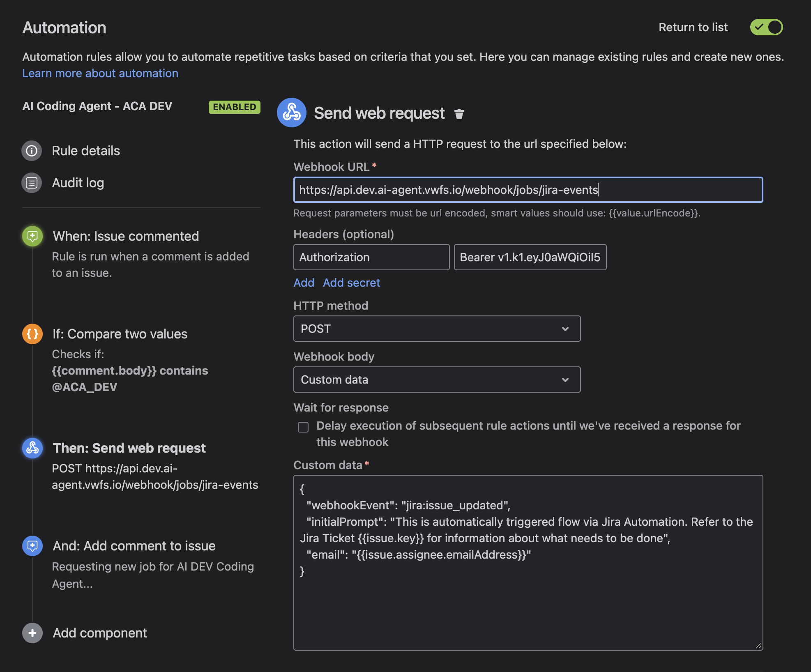811x672 pixels.
Task: Open Audit log section
Action: coord(78,183)
